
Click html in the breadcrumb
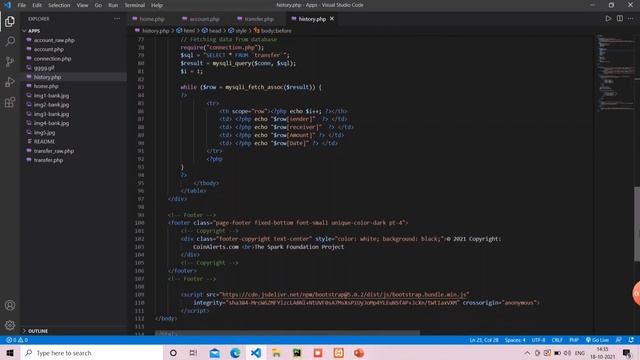tap(189, 31)
